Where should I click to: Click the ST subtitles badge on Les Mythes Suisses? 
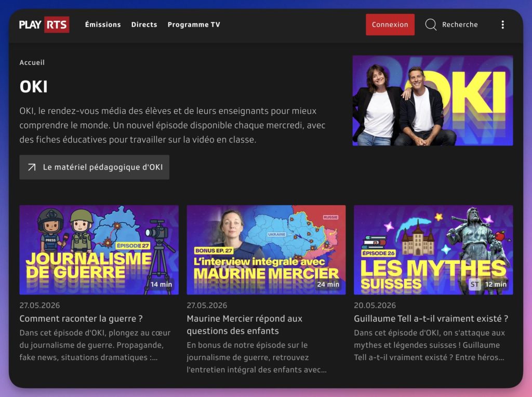tap(475, 284)
